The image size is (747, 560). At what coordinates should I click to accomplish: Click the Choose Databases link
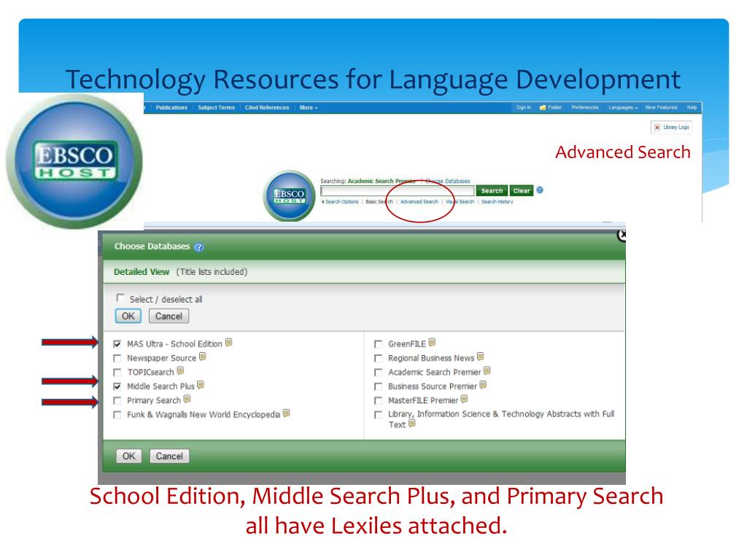coord(447,182)
